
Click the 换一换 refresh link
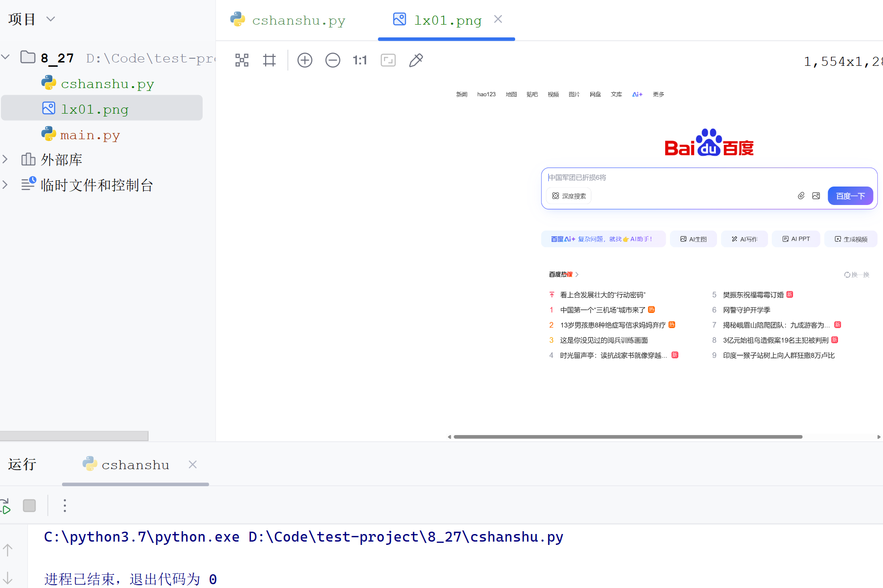pos(856,275)
